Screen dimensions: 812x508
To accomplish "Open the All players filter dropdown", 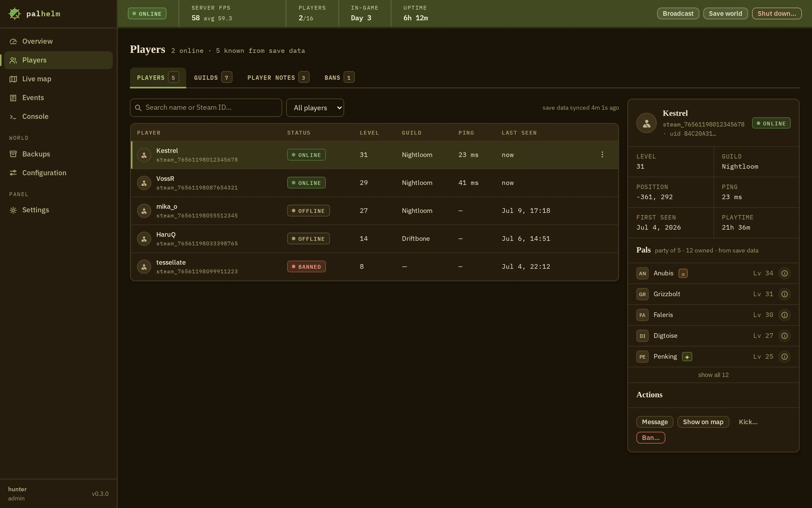I will tap(315, 107).
